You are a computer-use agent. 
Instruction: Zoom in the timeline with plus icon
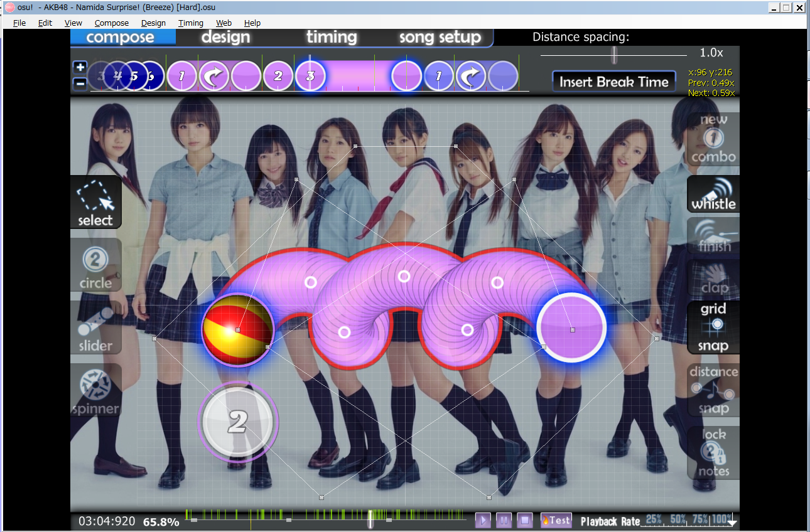[80, 67]
